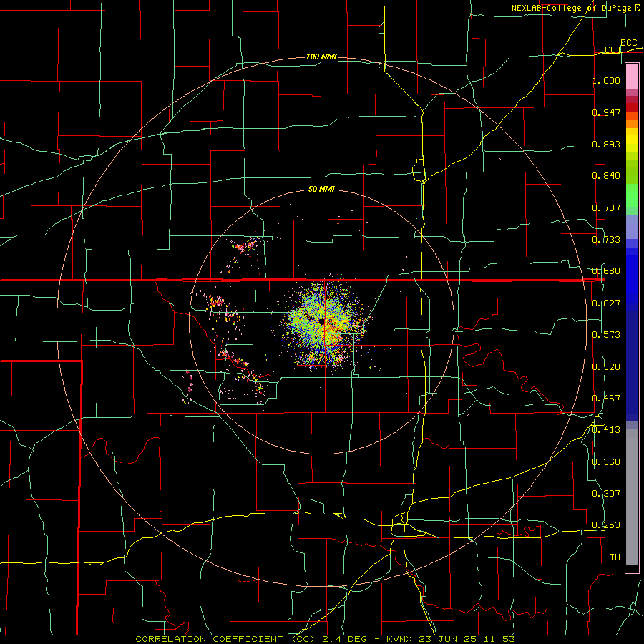The image size is (644, 644).
Task: Pick the lavender color bar segment near 0.733
Action: tap(632, 227)
